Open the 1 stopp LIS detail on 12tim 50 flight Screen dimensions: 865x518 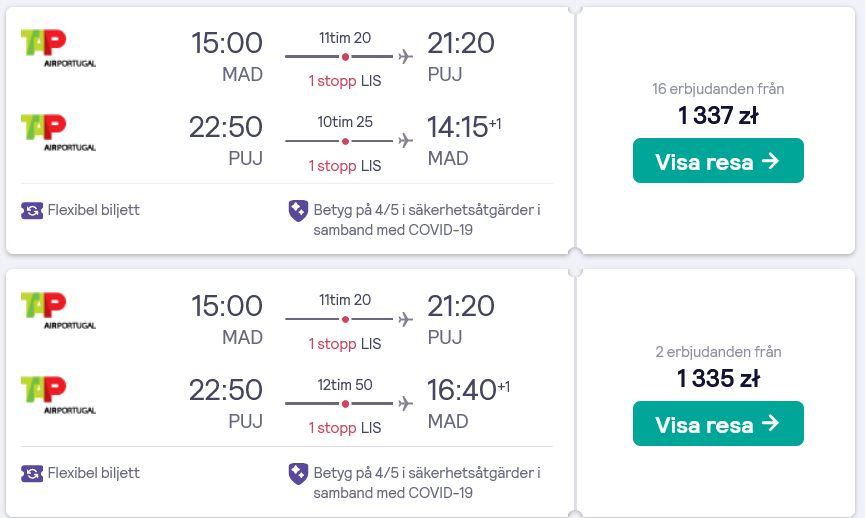coord(345,428)
